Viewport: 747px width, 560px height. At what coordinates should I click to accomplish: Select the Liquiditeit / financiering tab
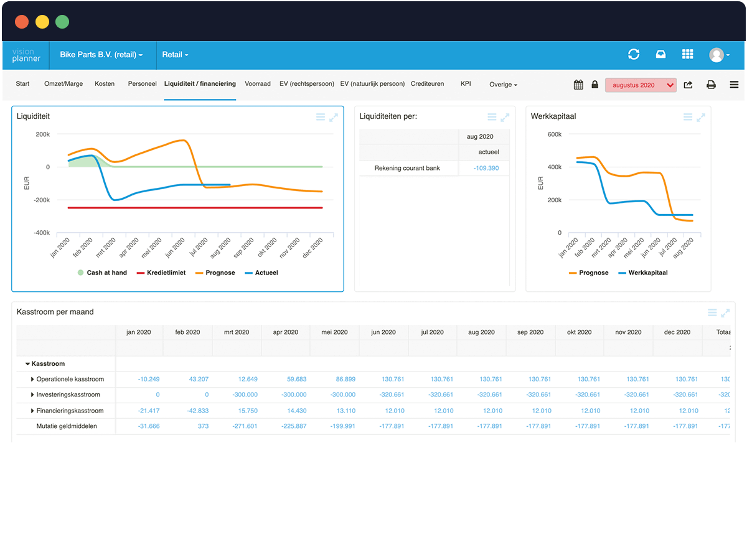coord(200,84)
